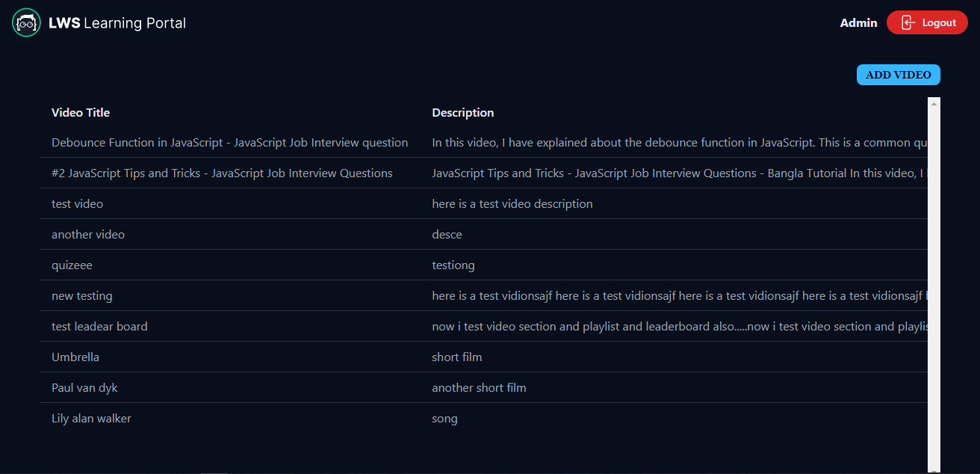Click the scrollbar up arrow
The height and width of the screenshot is (474, 980).
tap(934, 104)
